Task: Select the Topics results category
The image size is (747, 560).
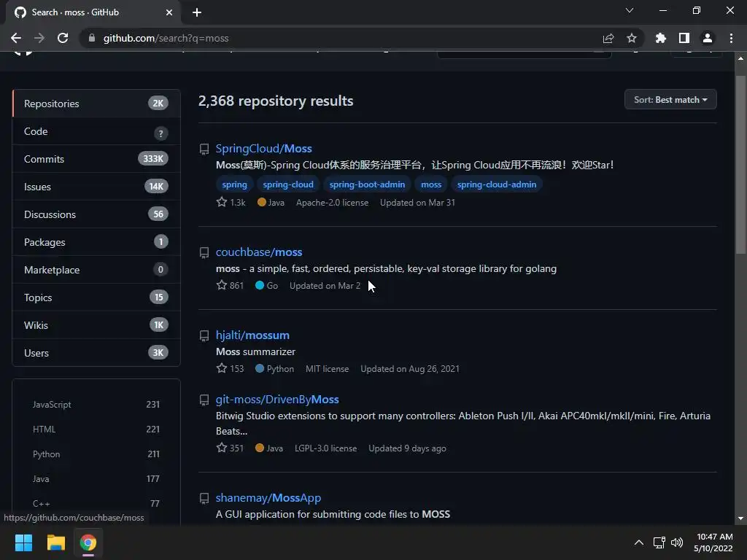Action: pos(96,297)
